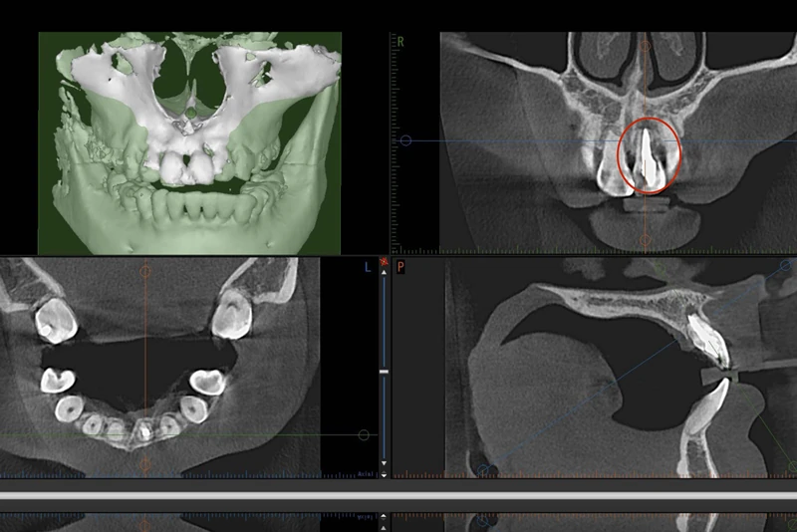Click the Axial label beneath the axial view
This screenshot has width=797, height=532.
point(366,474)
